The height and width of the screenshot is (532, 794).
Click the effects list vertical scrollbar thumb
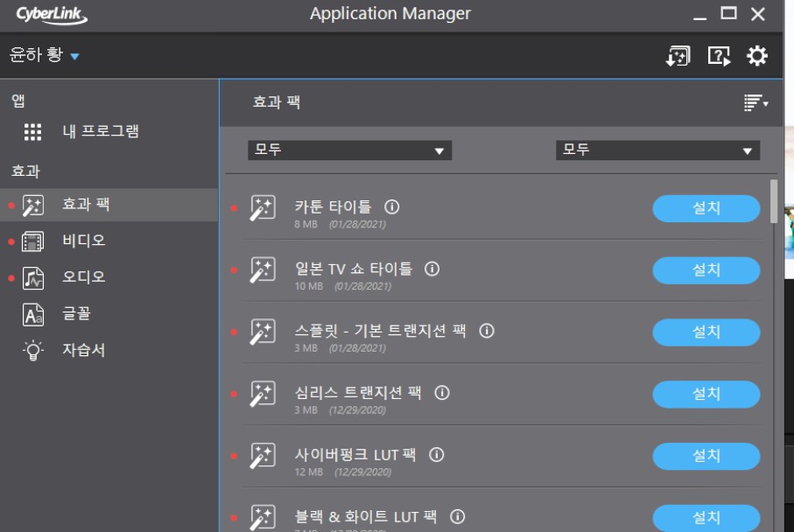tap(773, 201)
